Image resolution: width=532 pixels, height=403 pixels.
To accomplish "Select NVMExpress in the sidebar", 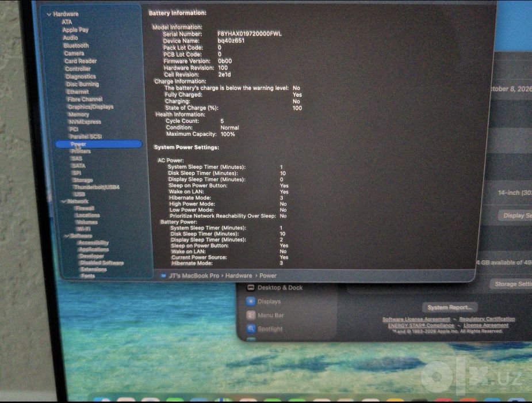I will (85, 122).
